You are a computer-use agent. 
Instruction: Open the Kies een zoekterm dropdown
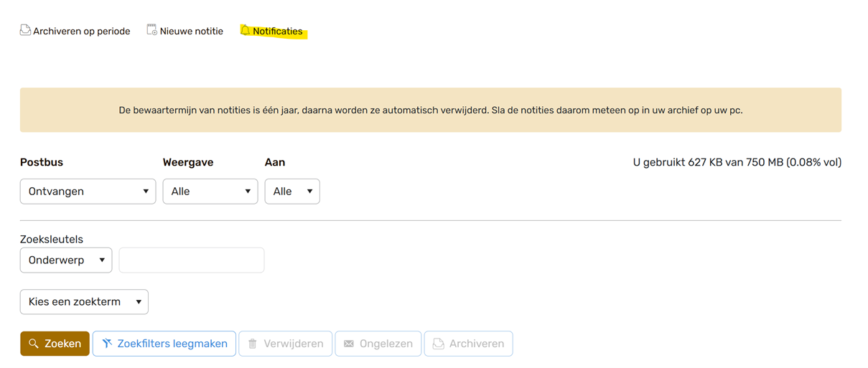[84, 302]
